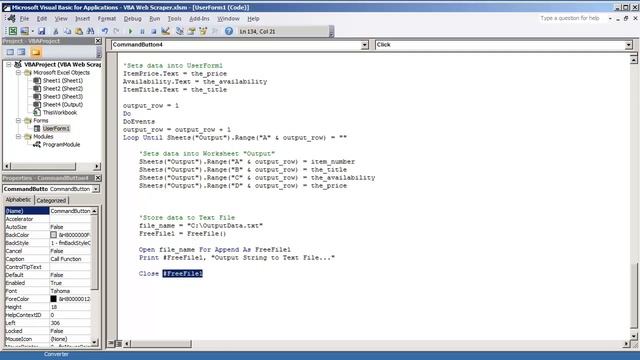This screenshot has width=640, height=360.
Task: Cut selection using the scissors icon
Action: click(56, 31)
